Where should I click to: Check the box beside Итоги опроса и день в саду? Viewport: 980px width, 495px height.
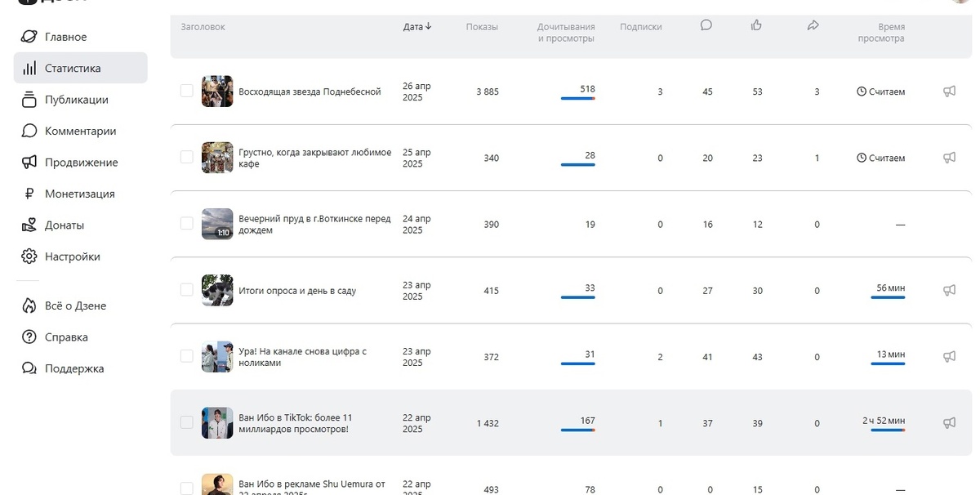click(187, 290)
